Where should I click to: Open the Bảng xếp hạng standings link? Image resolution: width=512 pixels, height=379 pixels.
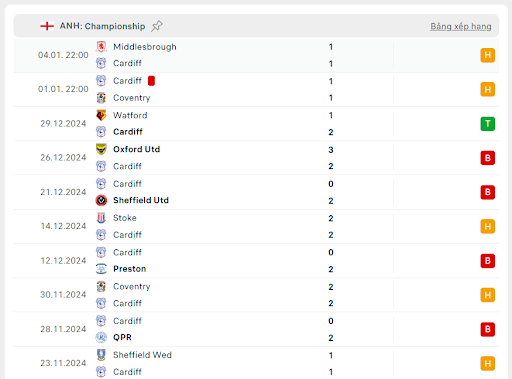point(461,26)
